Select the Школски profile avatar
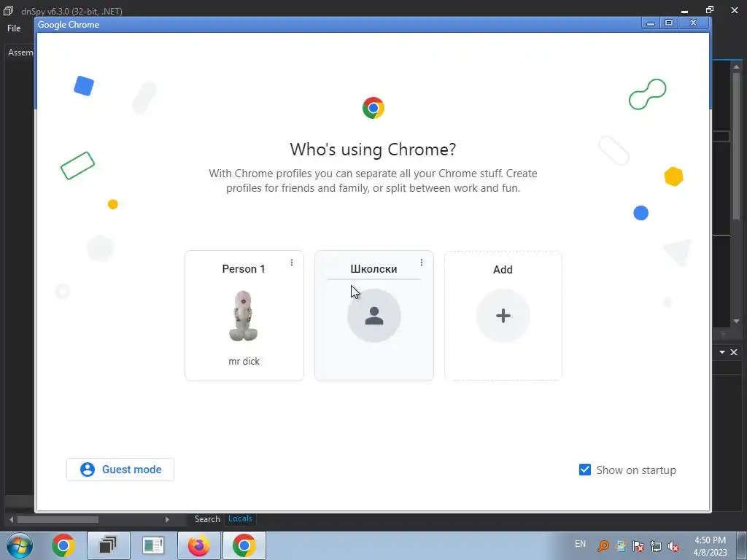The width and height of the screenshot is (747, 560). click(x=374, y=316)
